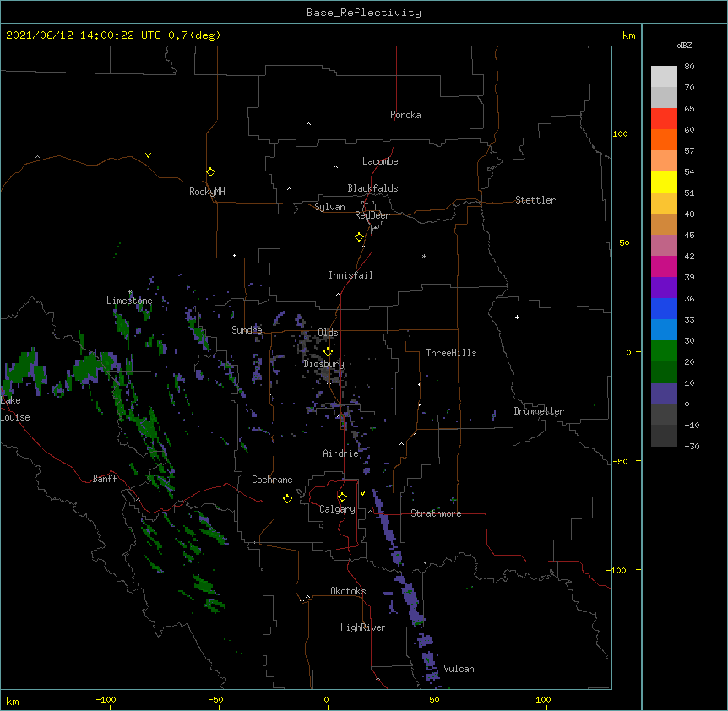Click the RedDeer city label
This screenshot has width=728, height=711.
[x=372, y=215]
